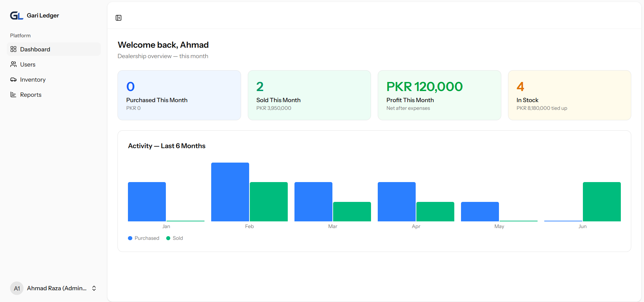The image size is (644, 302).
Task: Click the Activity — Last 6 Months title
Action: click(167, 146)
